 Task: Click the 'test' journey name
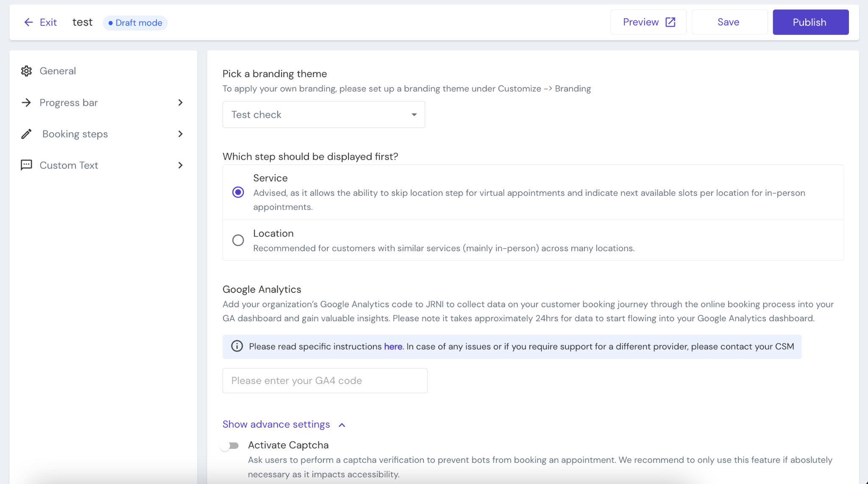pyautogui.click(x=82, y=22)
